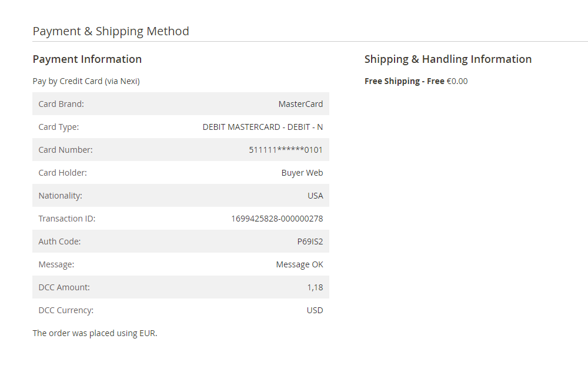Click the Card Number row label
Image resolution: width=588 pixels, height=369 pixels.
point(65,150)
